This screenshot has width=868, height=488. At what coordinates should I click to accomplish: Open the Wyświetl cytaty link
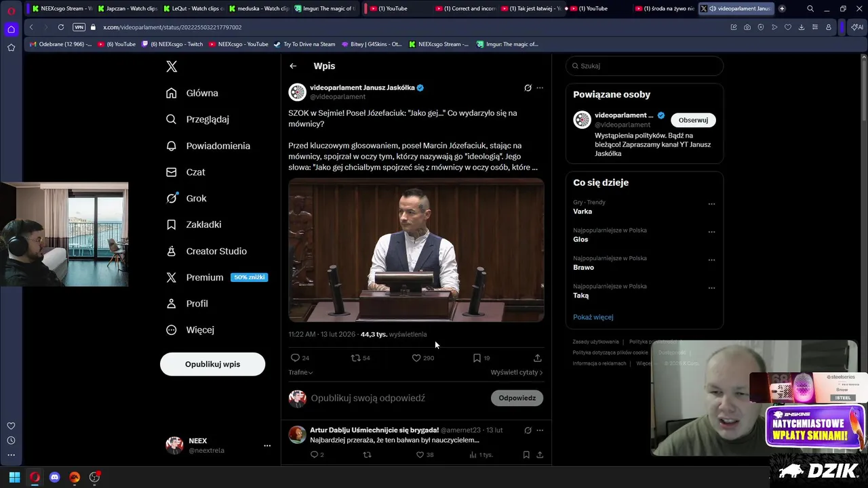[x=517, y=372]
